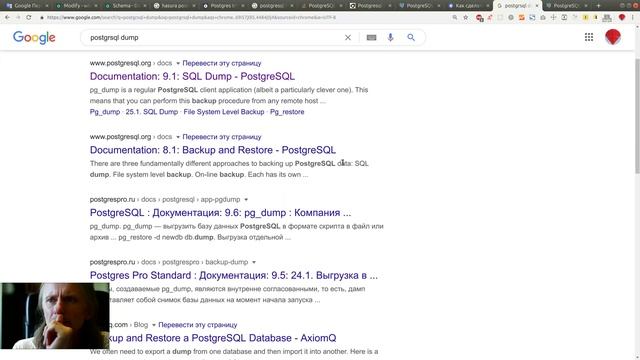Click the zoom magnifier in address bar
This screenshot has width=640, height=360.
455,18
